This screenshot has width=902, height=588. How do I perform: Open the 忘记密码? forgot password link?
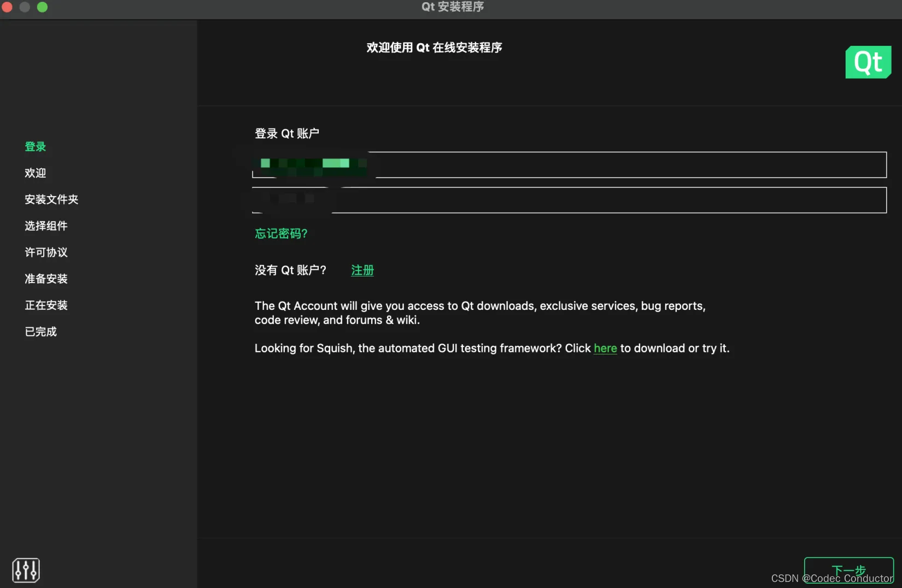pos(281,233)
